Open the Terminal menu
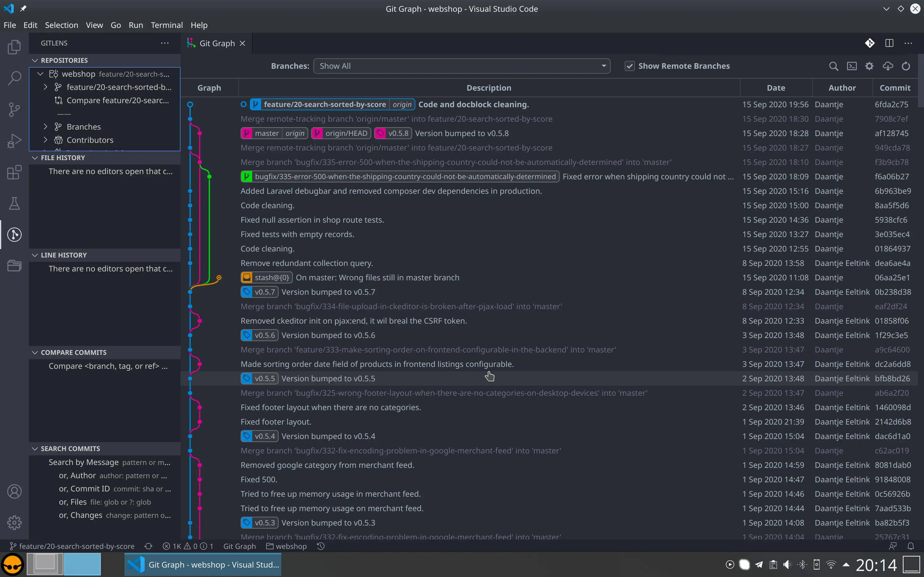924x577 pixels. [167, 25]
